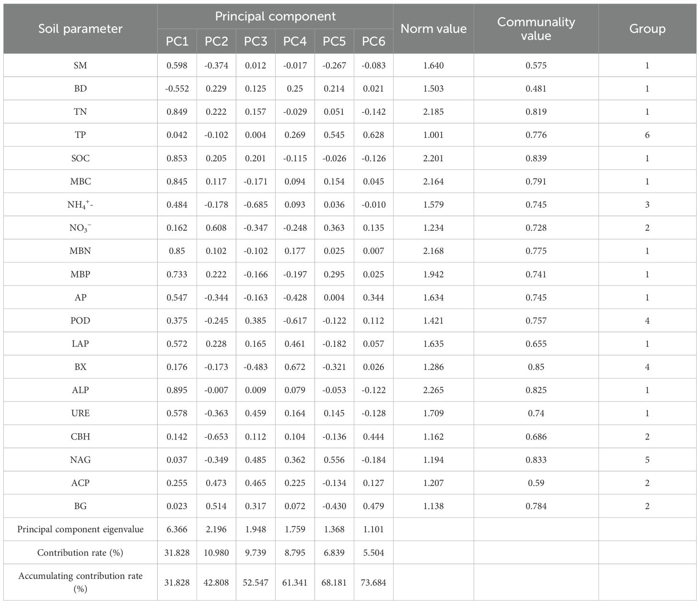Click the Principal component header
The width and height of the screenshot is (700, 604).
(x=275, y=16)
